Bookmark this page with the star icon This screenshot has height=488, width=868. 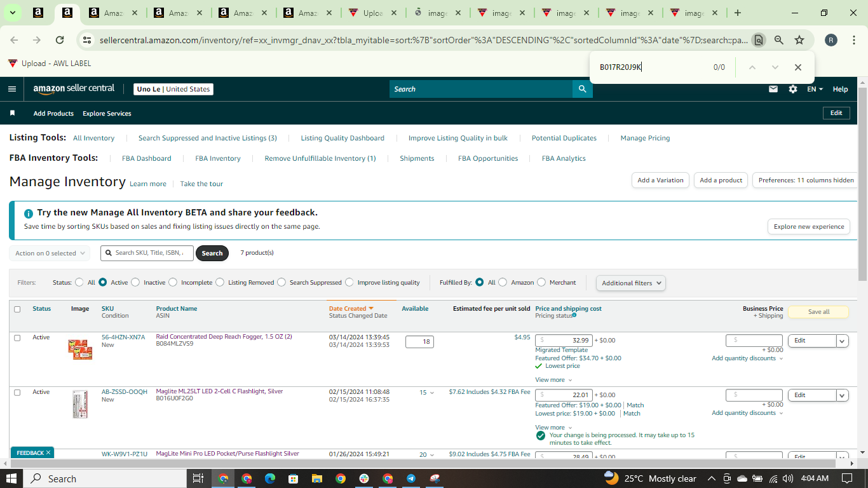(x=799, y=40)
